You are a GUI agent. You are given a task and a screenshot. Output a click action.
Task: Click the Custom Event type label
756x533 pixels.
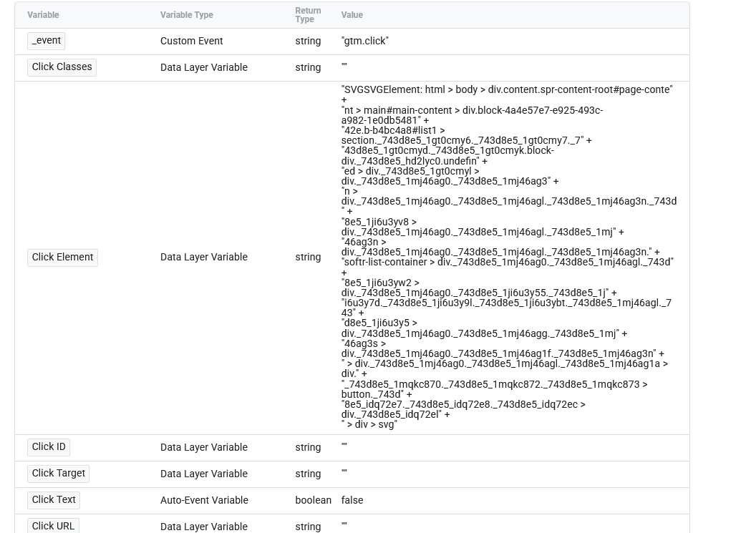tap(191, 41)
